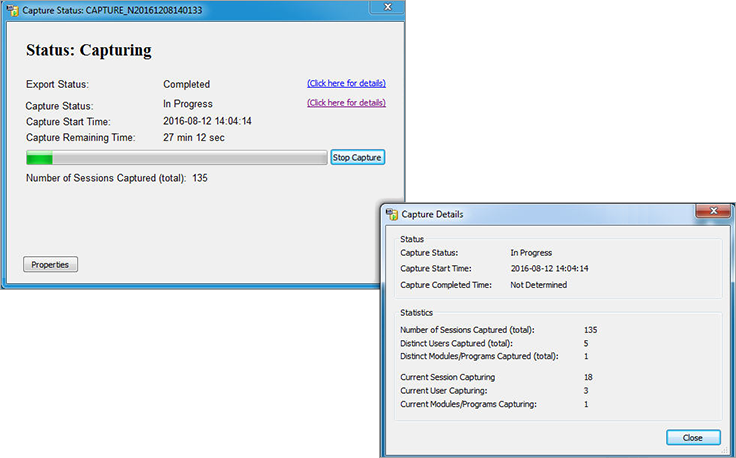Open Capture Status details link
The width and height of the screenshot is (736, 458).
[346, 103]
